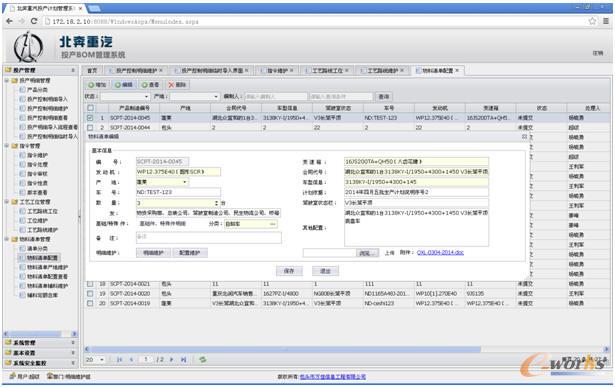Reload the page with browser refresh icon
The height and width of the screenshot is (387, 615).
coord(34,21)
